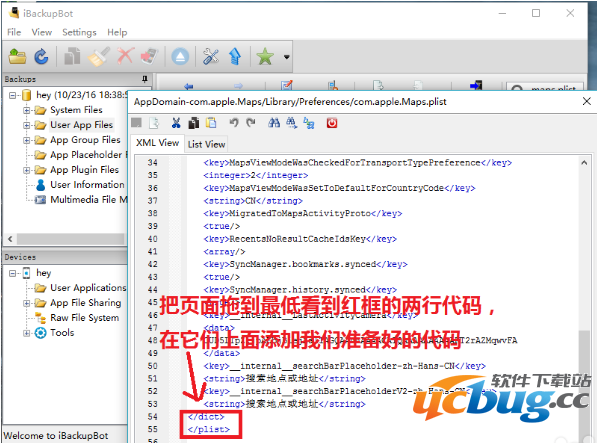This screenshot has width=597, height=443.
Task: Open dropdown arrow next to green star
Action: pos(287,57)
